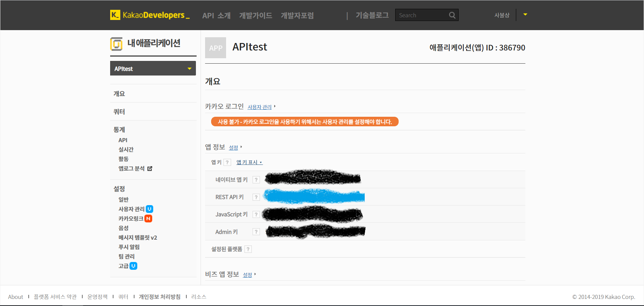The width and height of the screenshot is (644, 306).
Task: Open the 설정 section header in sidebar
Action: coord(119,189)
